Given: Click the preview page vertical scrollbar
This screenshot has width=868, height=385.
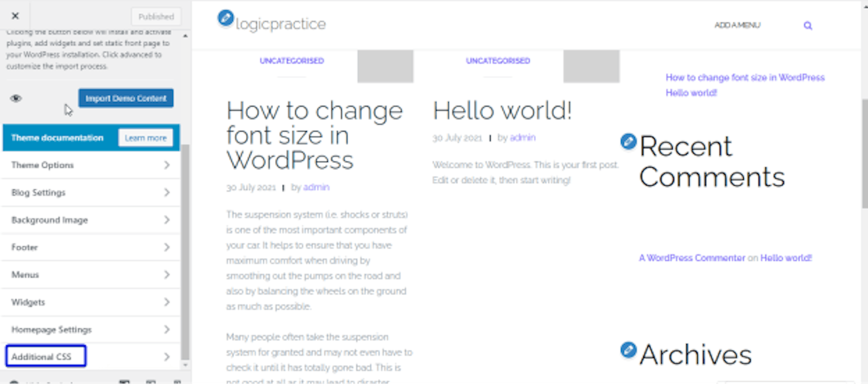Looking at the screenshot, I should pyautogui.click(x=864, y=154).
